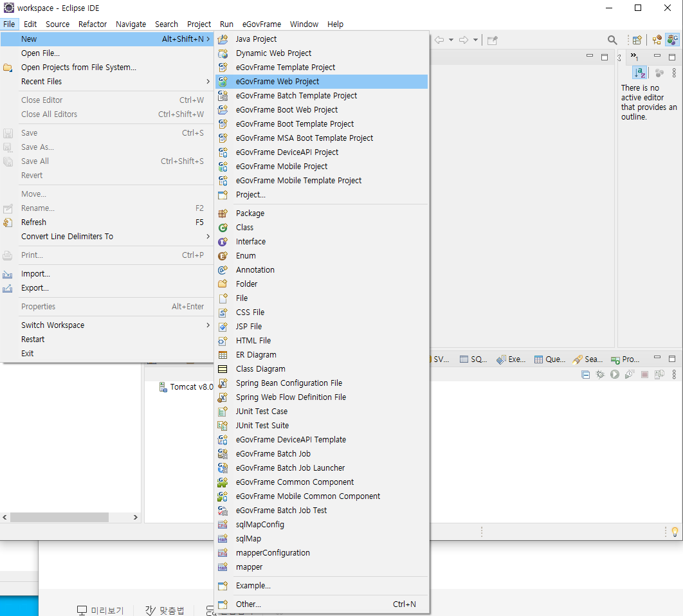The image size is (683, 616).
Task: Create a new File from the submenu
Action: (x=322, y=298)
